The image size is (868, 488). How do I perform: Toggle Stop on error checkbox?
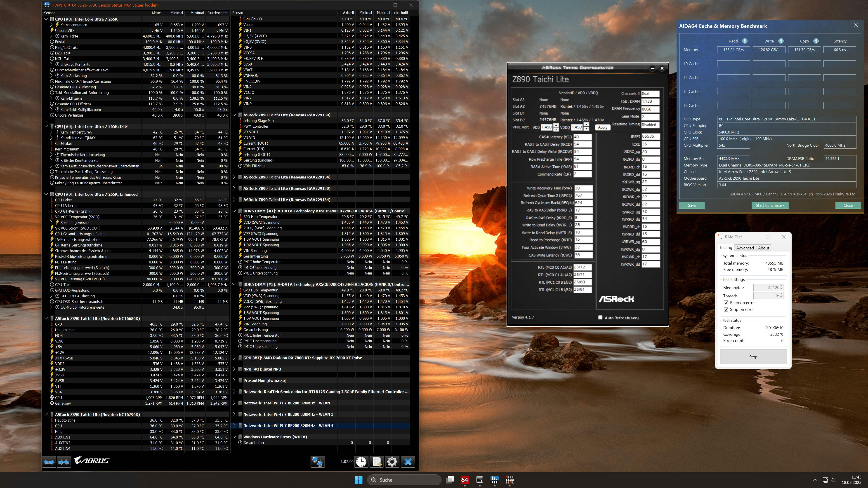[x=726, y=310]
